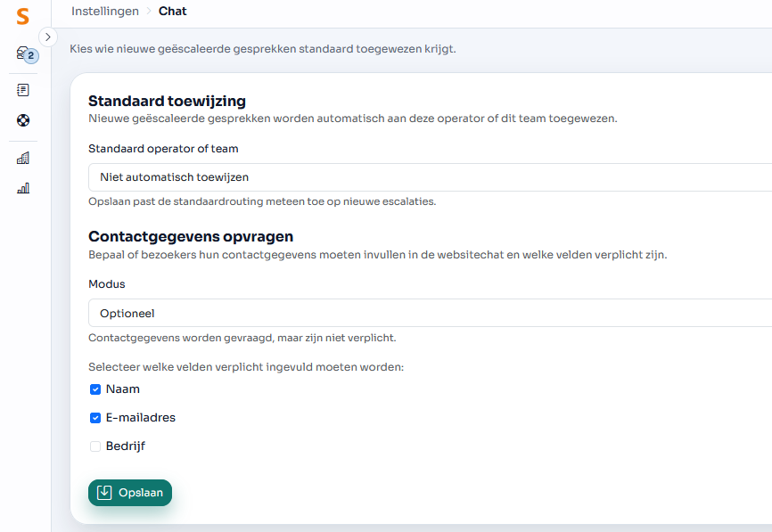Click the Niet automatisch toewijzen selection field

[357, 176]
